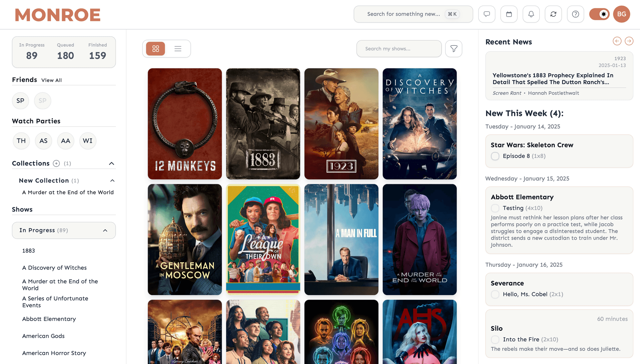Open the TH watch party
The width and height of the screenshot is (640, 364).
pyautogui.click(x=21, y=141)
